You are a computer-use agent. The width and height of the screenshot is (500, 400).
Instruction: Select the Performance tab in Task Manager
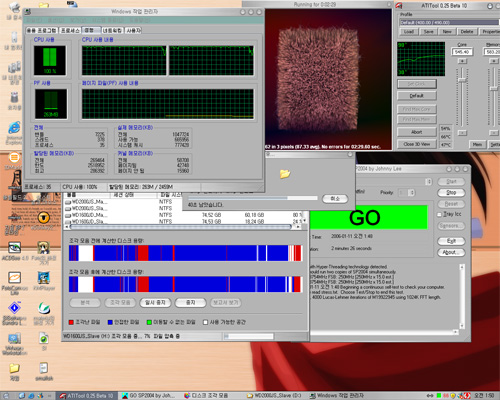click(90, 30)
